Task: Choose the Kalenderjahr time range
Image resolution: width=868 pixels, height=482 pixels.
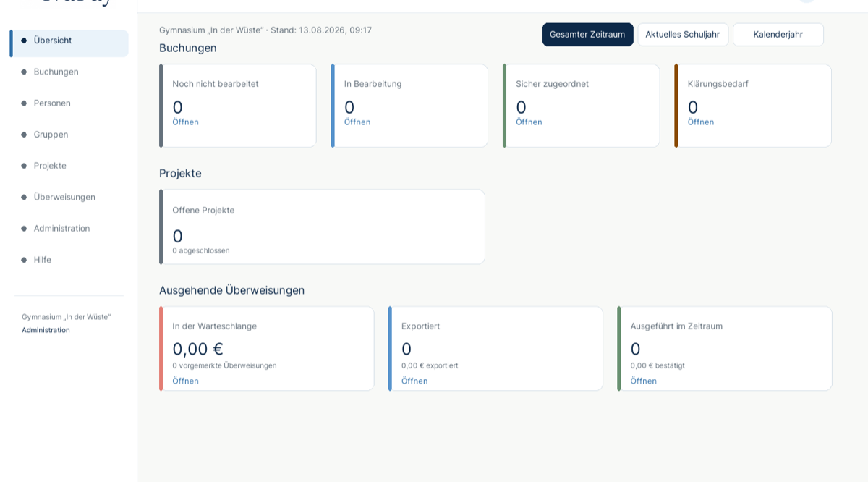Action: (x=778, y=35)
